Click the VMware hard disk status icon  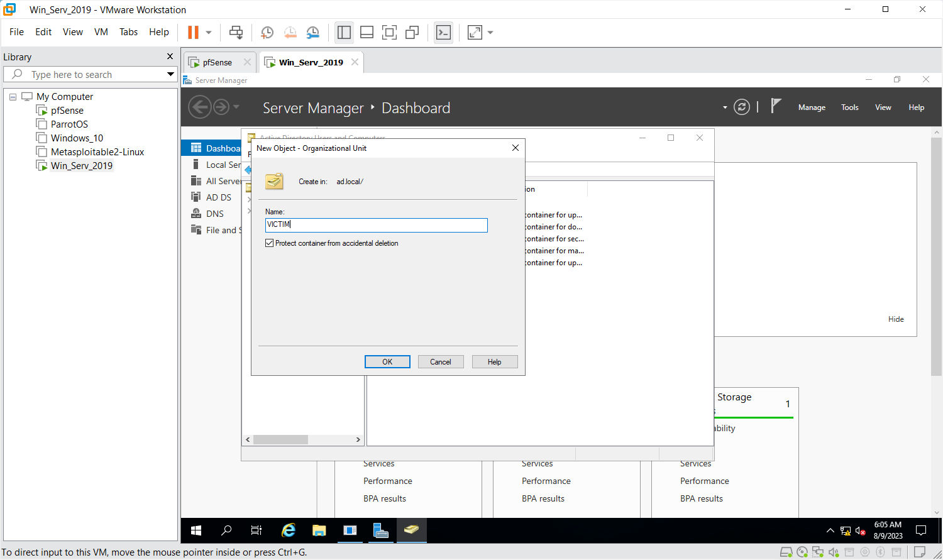786,552
